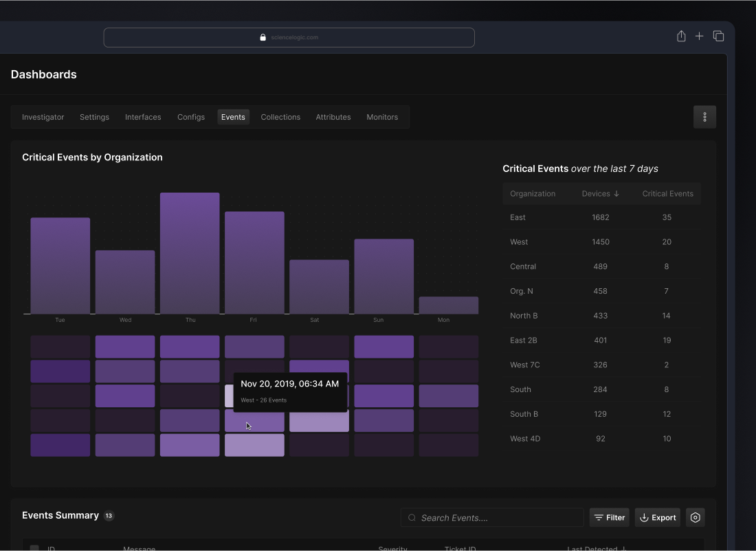This screenshot has width=756, height=551.
Task: Select the East organization row
Action: click(601, 217)
